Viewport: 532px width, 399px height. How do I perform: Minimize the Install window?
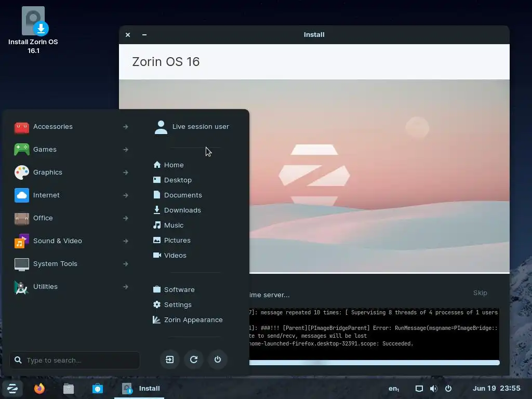coord(144,35)
